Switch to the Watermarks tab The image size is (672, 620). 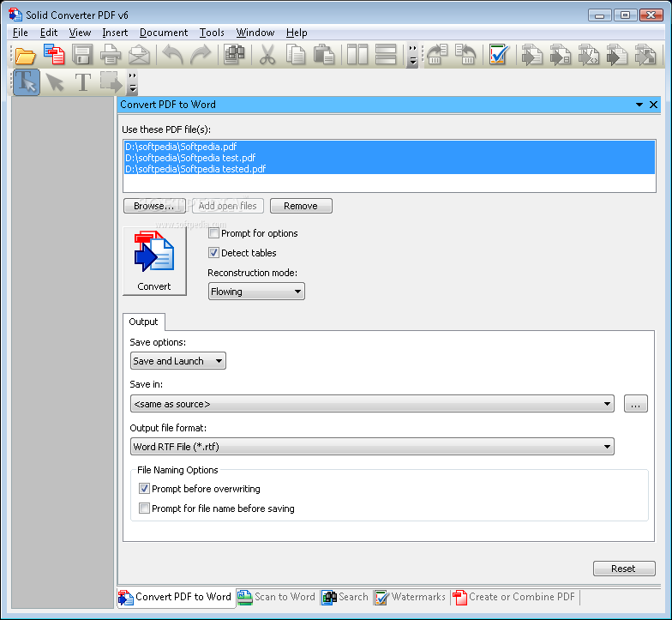(411, 597)
